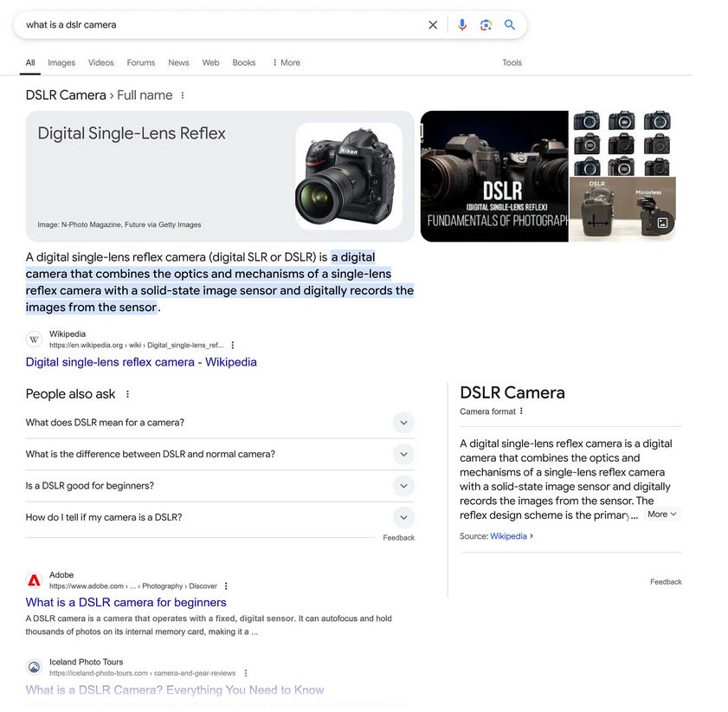Screen dimensions: 728x712
Task: Open 'What is a DSLR Camera? Everything You Need to Know'
Action: (175, 690)
